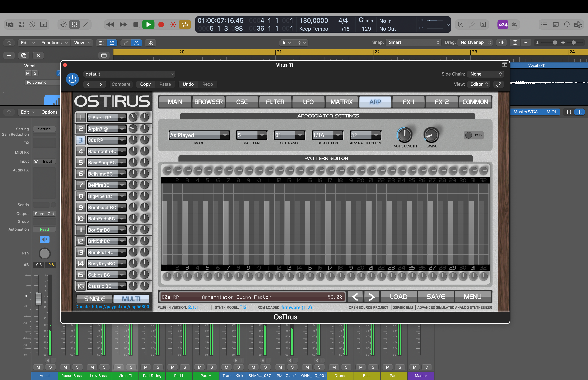The height and width of the screenshot is (380, 588).
Task: Open the Browsers media icon
Action: coord(578,24)
